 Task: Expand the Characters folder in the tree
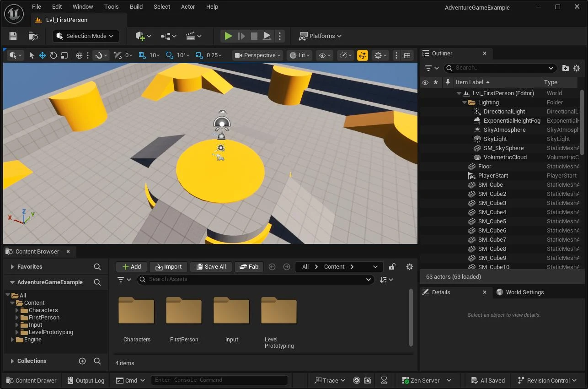(17, 310)
